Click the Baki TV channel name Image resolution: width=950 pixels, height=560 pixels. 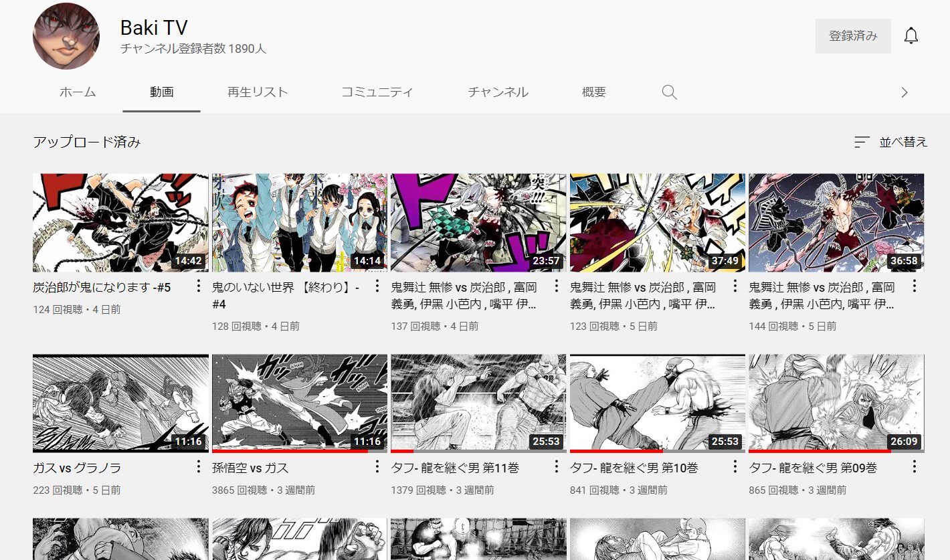coord(154,27)
